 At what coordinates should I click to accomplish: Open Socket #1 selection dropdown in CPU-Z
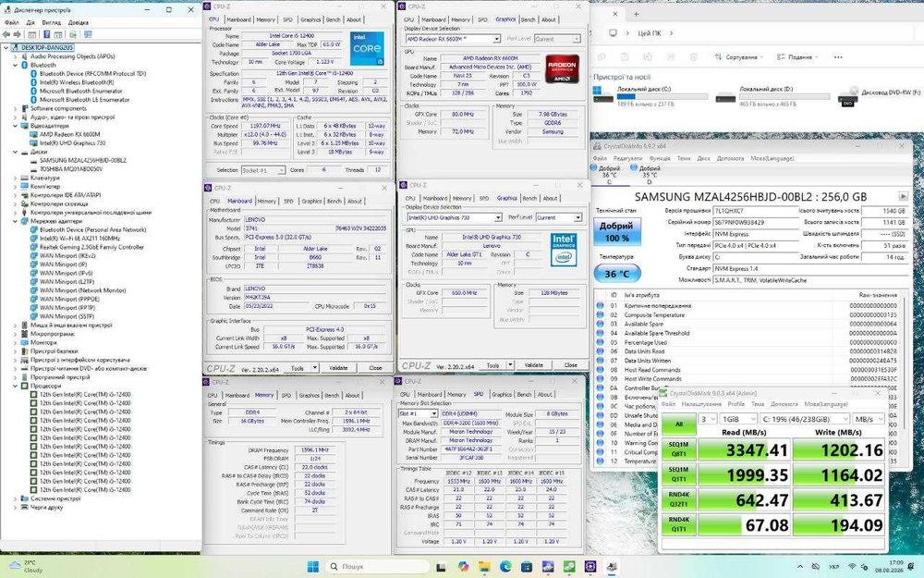point(262,170)
